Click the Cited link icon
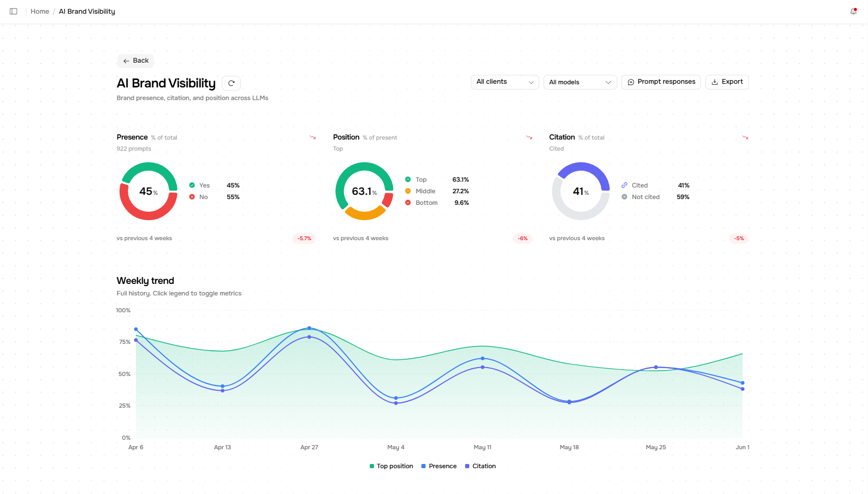Viewport: 868px width, 494px height. coord(624,185)
